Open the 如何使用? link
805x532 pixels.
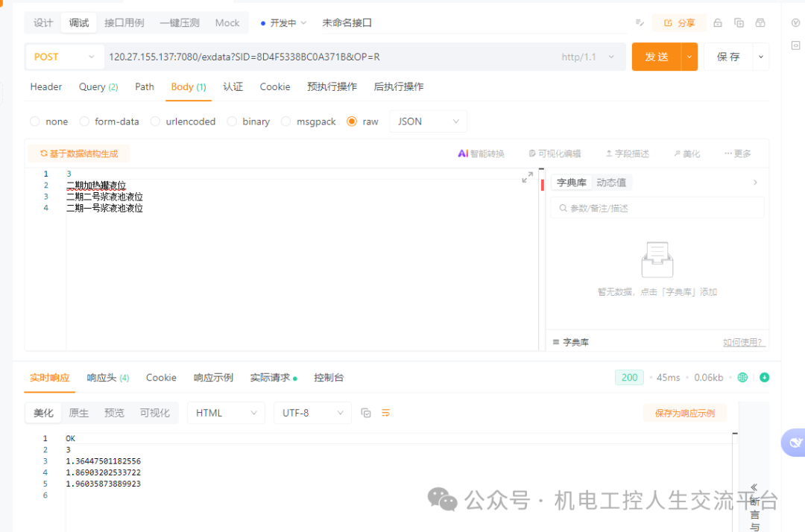pyautogui.click(x=743, y=342)
